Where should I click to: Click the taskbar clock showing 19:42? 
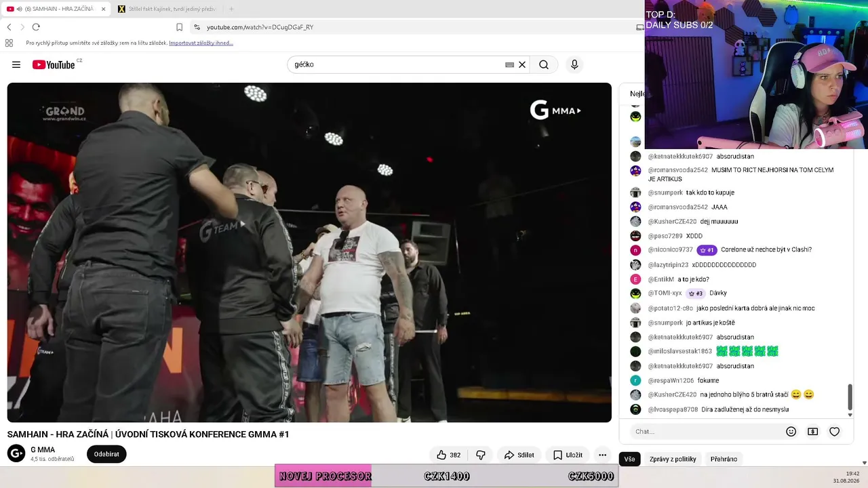852,474
